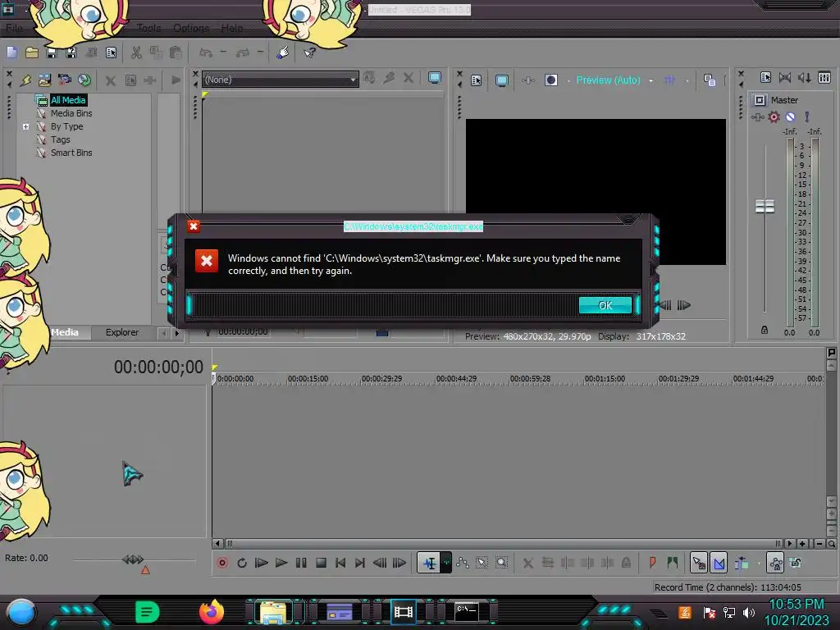Copy snapshot to clipboard icon
The height and width of the screenshot is (630, 840).
[x=710, y=80]
